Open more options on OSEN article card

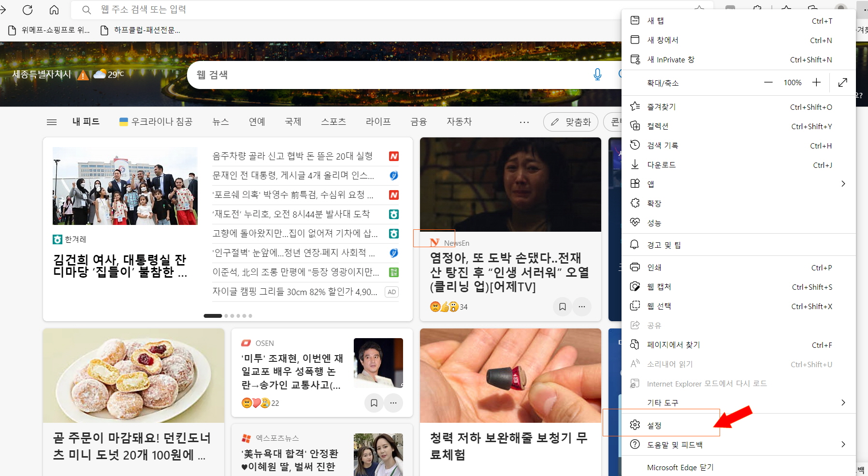pyautogui.click(x=393, y=403)
